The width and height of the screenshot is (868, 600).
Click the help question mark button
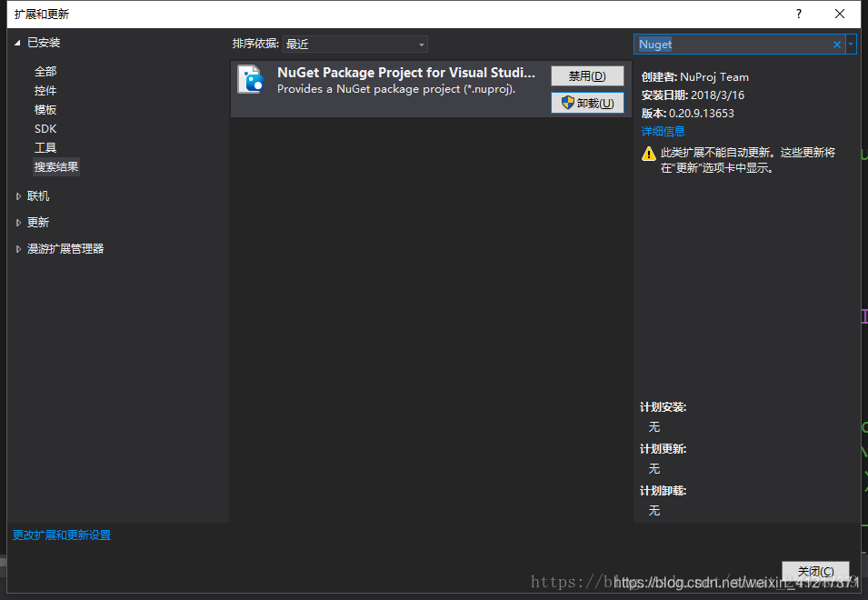pos(799,14)
